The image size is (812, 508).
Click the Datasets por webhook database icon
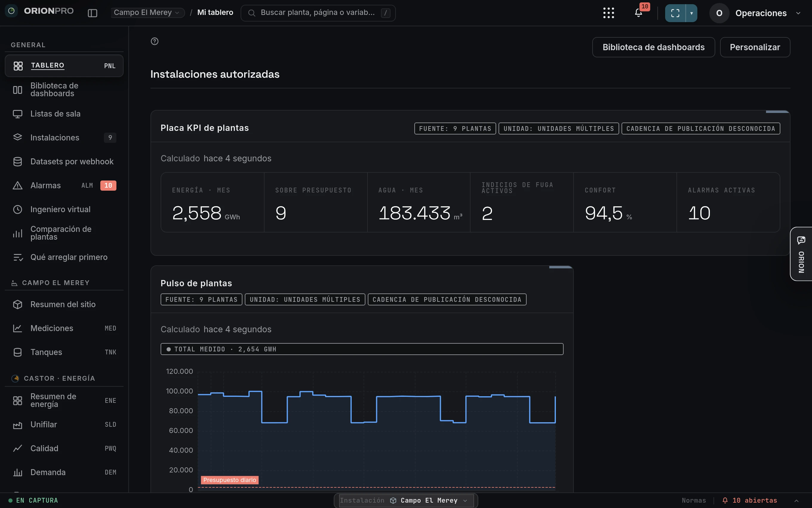tap(17, 162)
